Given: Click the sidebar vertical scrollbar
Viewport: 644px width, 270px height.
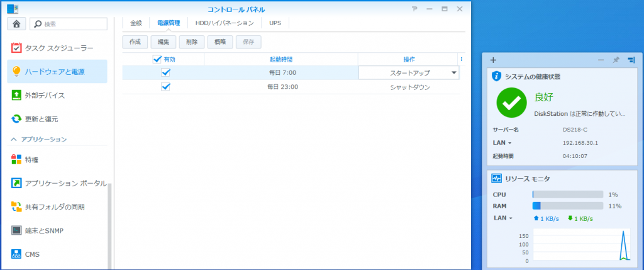Looking at the screenshot, I should (x=109, y=226).
